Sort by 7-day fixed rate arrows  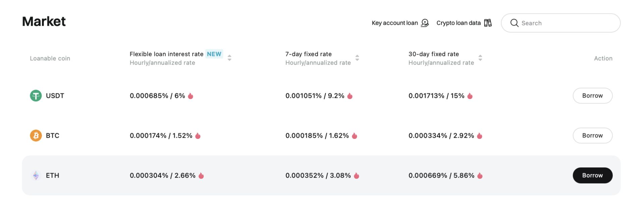tap(357, 58)
